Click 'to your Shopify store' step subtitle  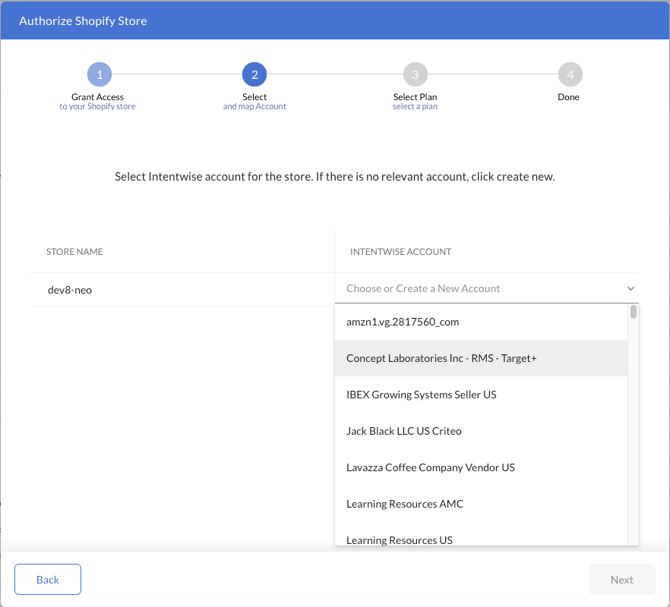[x=97, y=106]
